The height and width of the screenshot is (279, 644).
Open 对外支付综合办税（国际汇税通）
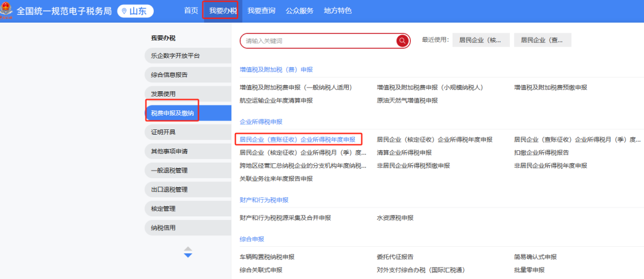tap(421, 270)
